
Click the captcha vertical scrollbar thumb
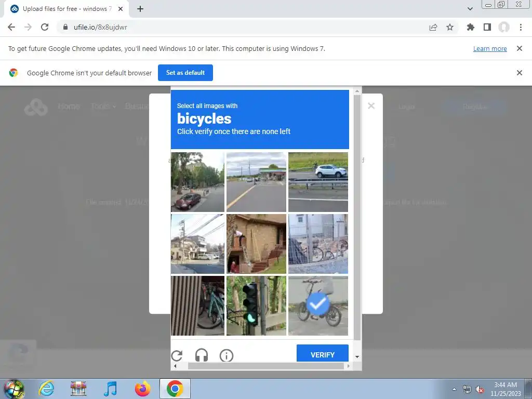tap(357, 217)
